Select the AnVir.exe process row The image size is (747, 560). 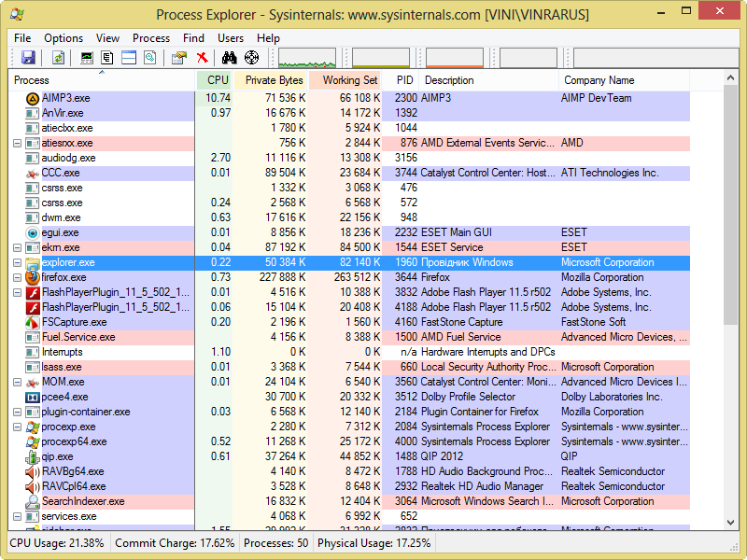tap(349, 113)
